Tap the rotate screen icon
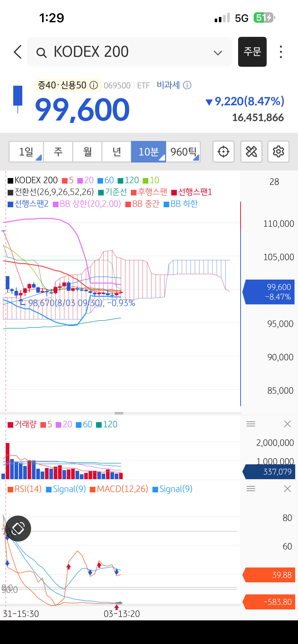Viewport: 298px width, 644px height. coord(18,529)
